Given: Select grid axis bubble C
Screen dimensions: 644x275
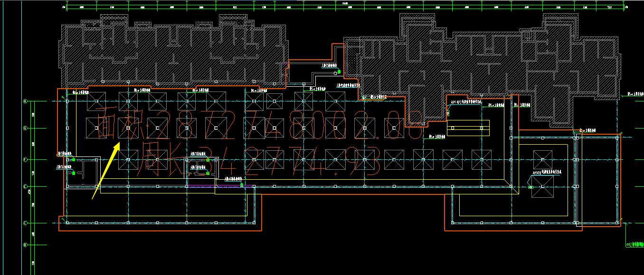Looking at the screenshot, I should pos(25,223).
